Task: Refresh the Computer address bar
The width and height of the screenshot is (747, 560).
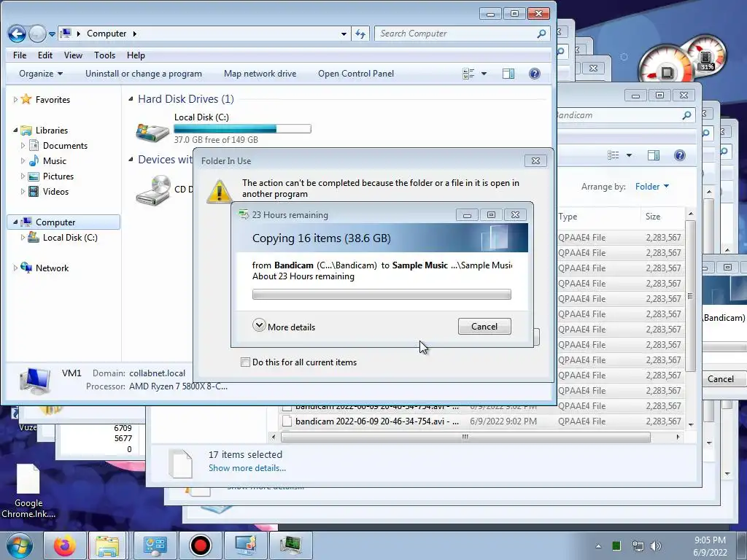Action: pyautogui.click(x=360, y=34)
